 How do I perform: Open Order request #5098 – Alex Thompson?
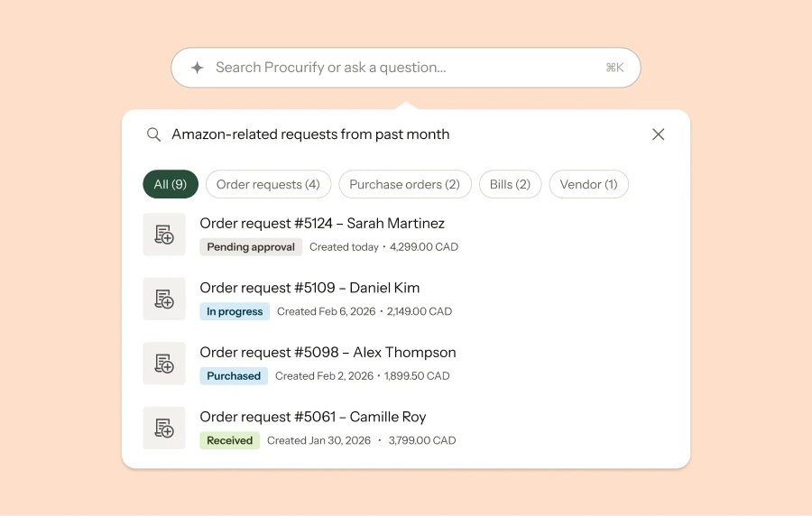click(328, 353)
